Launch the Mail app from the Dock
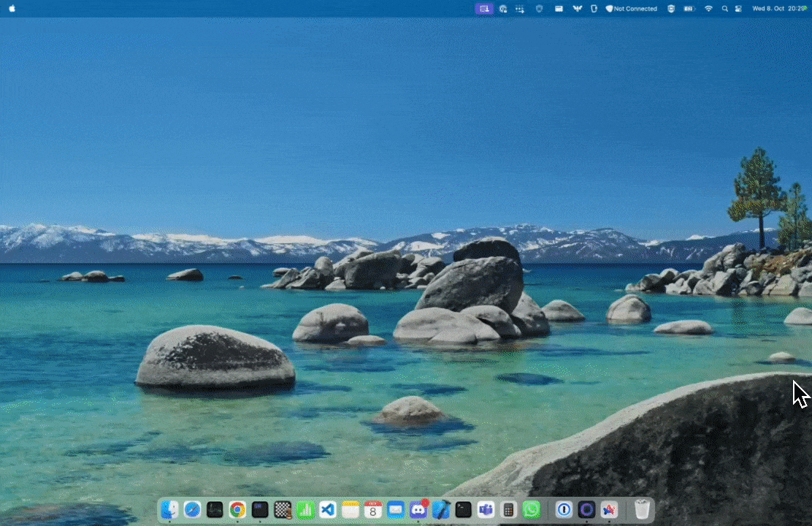The width and height of the screenshot is (812, 526). [x=396, y=509]
